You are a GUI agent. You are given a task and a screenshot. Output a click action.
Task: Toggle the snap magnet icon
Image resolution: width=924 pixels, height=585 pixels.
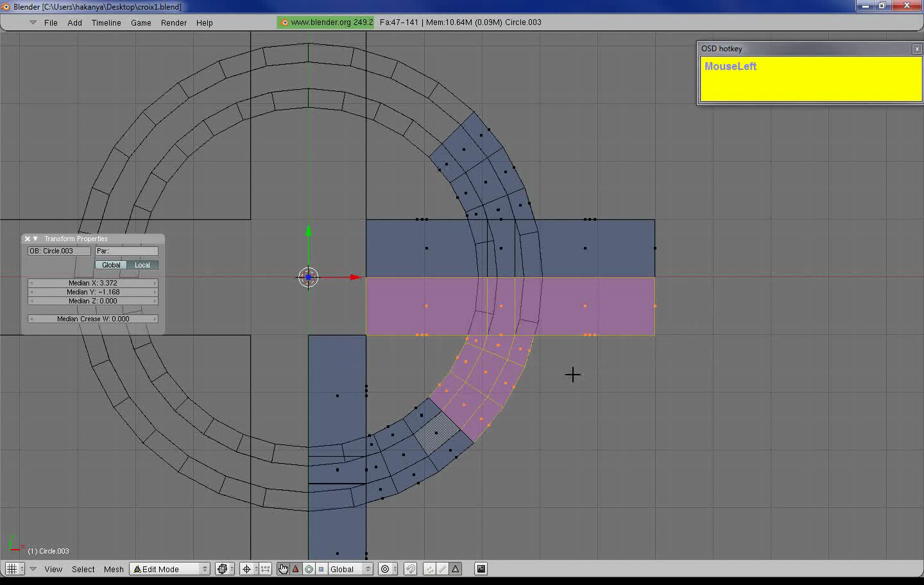[411, 569]
